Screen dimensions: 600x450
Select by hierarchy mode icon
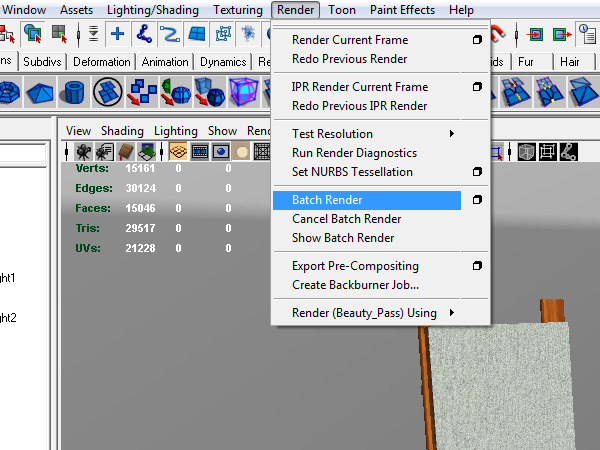point(7,34)
